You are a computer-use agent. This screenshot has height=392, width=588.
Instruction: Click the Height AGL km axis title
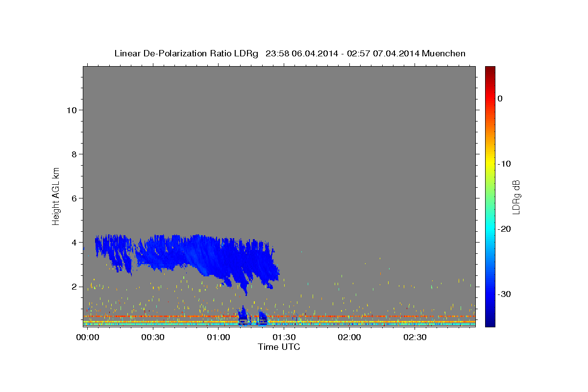click(56, 196)
